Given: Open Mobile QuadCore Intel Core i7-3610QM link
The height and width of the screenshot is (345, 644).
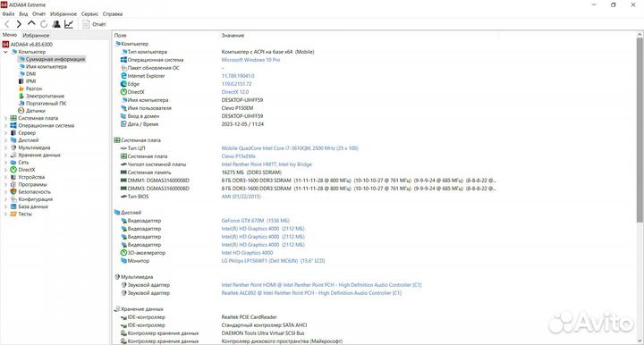Looking at the screenshot, I should coord(290,148).
